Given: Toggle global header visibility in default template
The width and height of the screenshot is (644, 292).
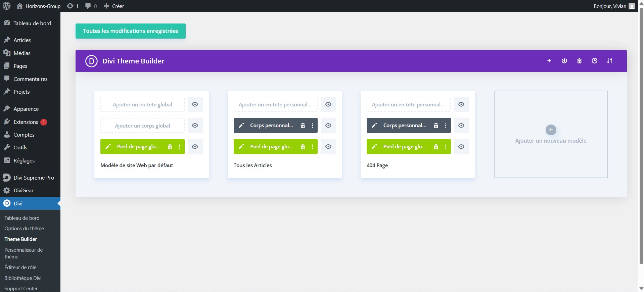Looking at the screenshot, I should click(x=195, y=104).
